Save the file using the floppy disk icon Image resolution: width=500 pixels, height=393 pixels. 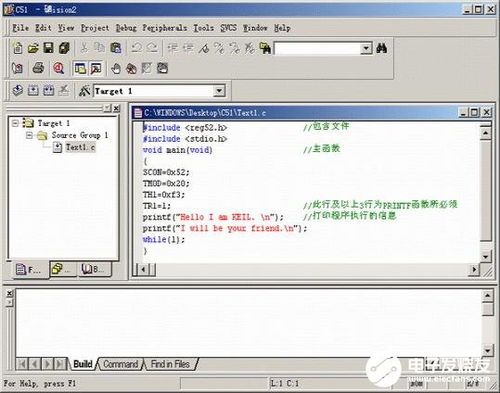coord(48,48)
